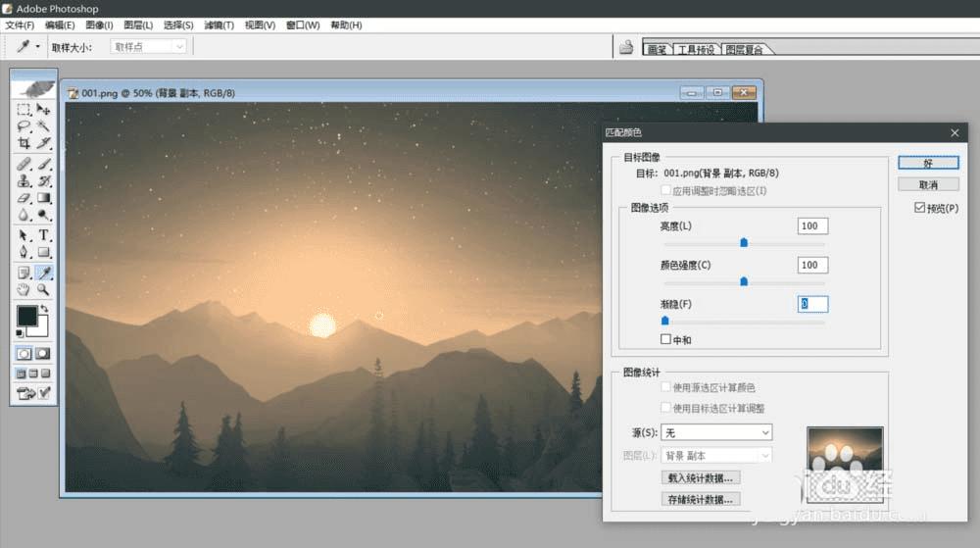Open the 源(S) source dropdown

point(716,432)
